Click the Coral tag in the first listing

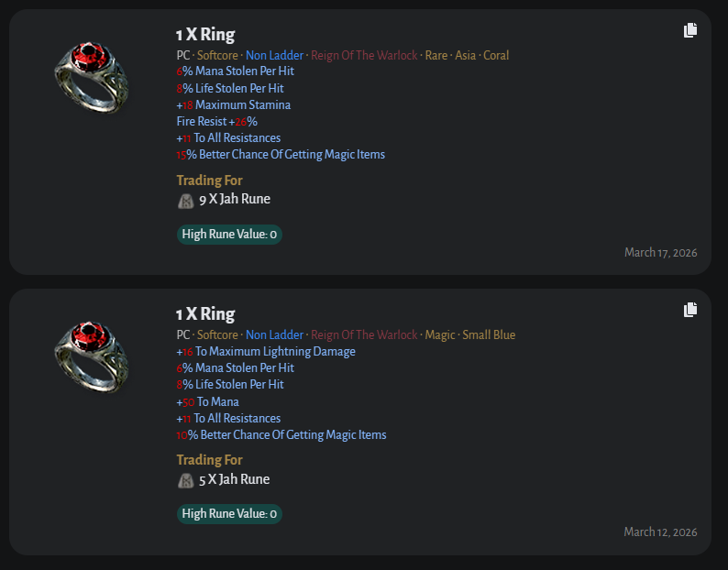pos(496,55)
